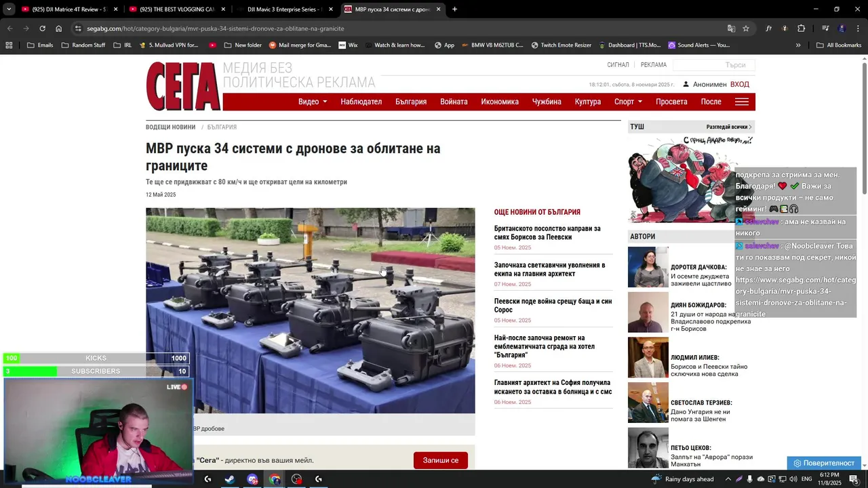Open a new tab with the plus button

pyautogui.click(x=454, y=9)
